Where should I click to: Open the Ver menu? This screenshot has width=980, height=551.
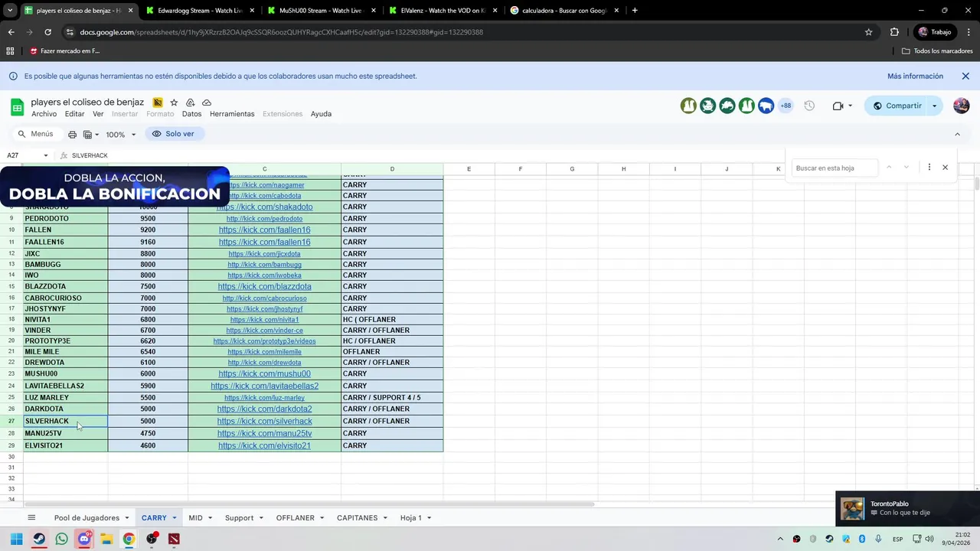tap(98, 114)
